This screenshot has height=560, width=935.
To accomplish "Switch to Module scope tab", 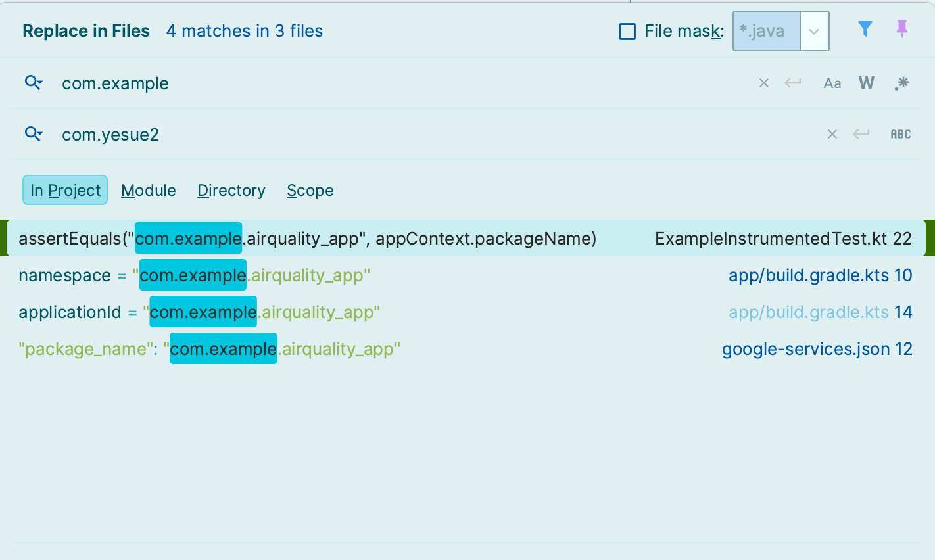I will 149,190.
